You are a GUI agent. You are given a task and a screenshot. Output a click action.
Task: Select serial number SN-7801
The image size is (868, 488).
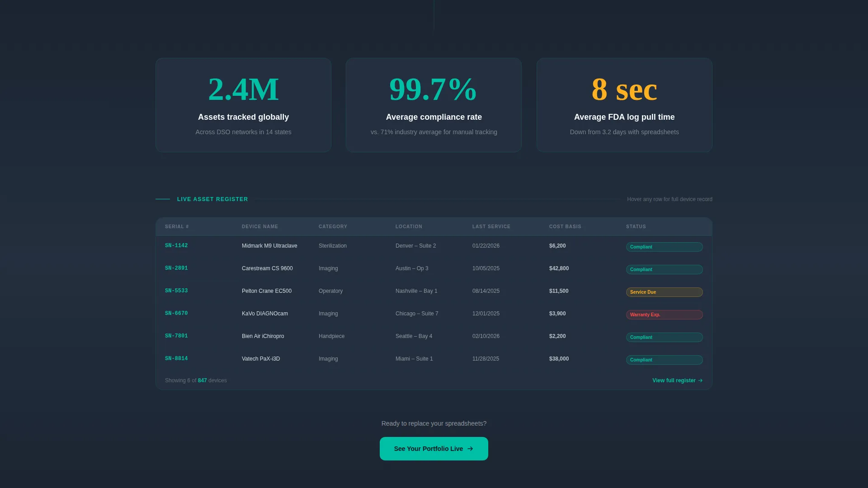point(176,336)
